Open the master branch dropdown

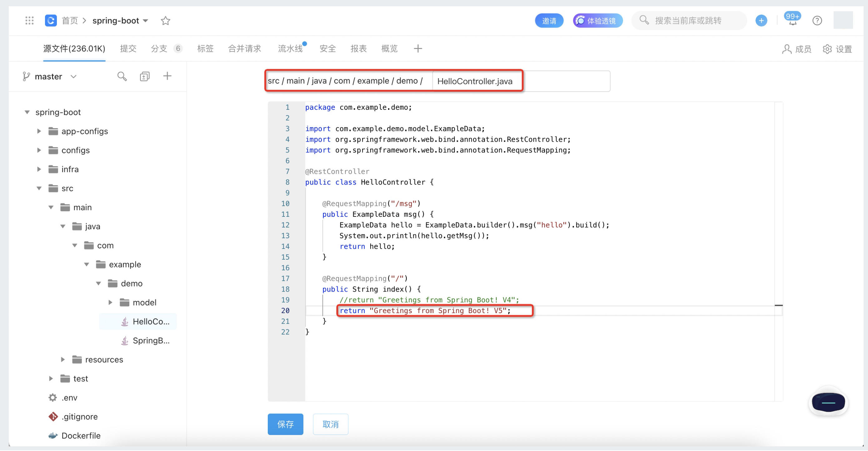(50, 77)
